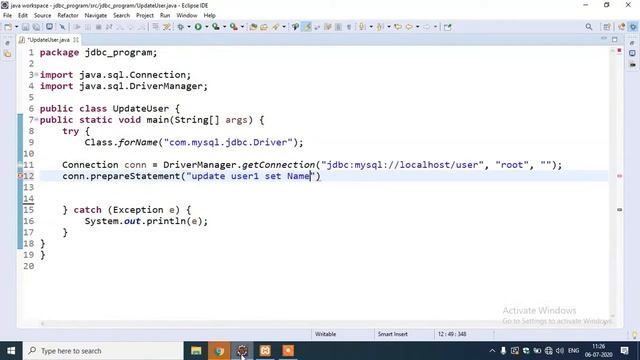The width and height of the screenshot is (640, 360).
Task: Click the Coverage run icon
Action: (216, 27)
